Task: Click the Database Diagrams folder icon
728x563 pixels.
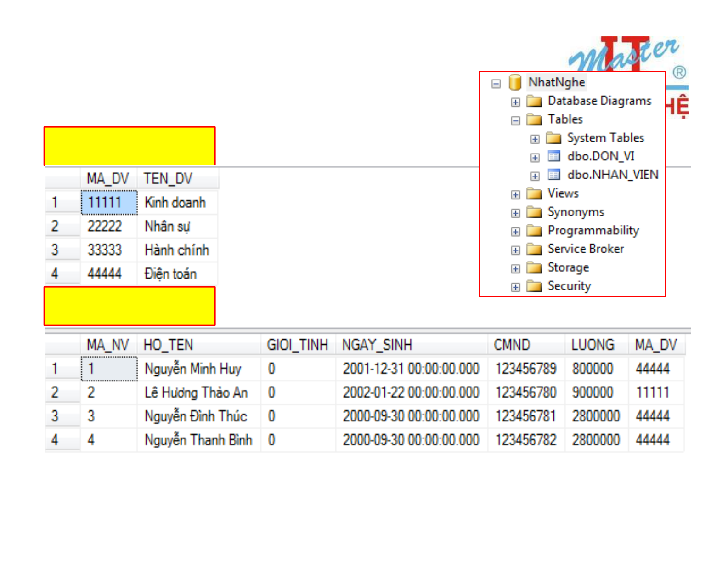Action: point(534,101)
